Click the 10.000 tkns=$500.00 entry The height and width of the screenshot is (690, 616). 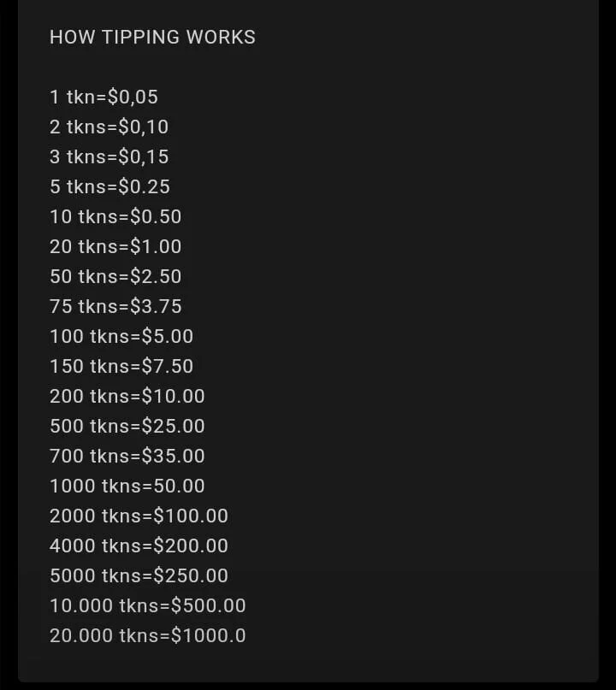click(147, 606)
